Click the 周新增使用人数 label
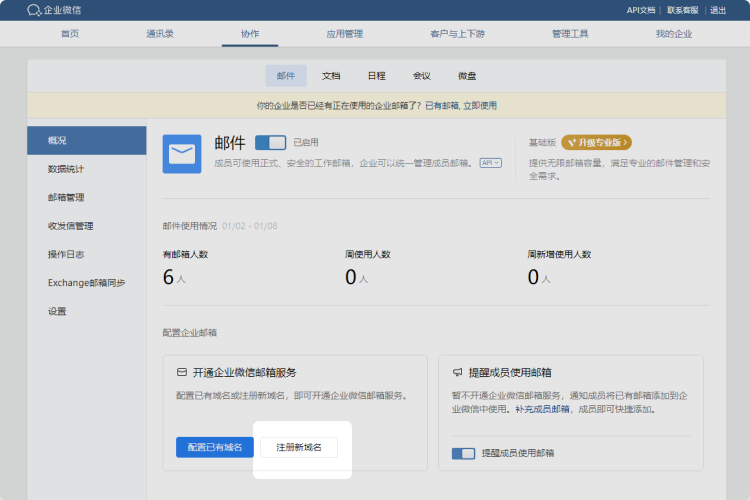The width and height of the screenshot is (750, 500). (559, 255)
